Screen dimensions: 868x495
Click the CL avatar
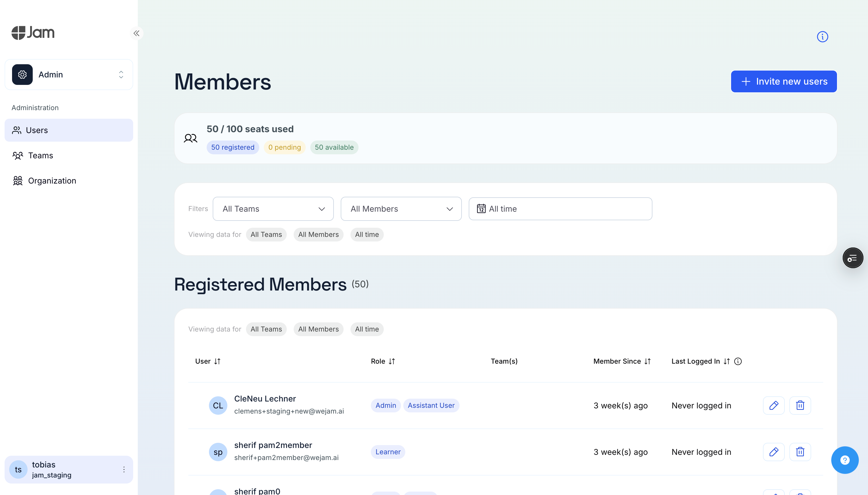tap(218, 405)
